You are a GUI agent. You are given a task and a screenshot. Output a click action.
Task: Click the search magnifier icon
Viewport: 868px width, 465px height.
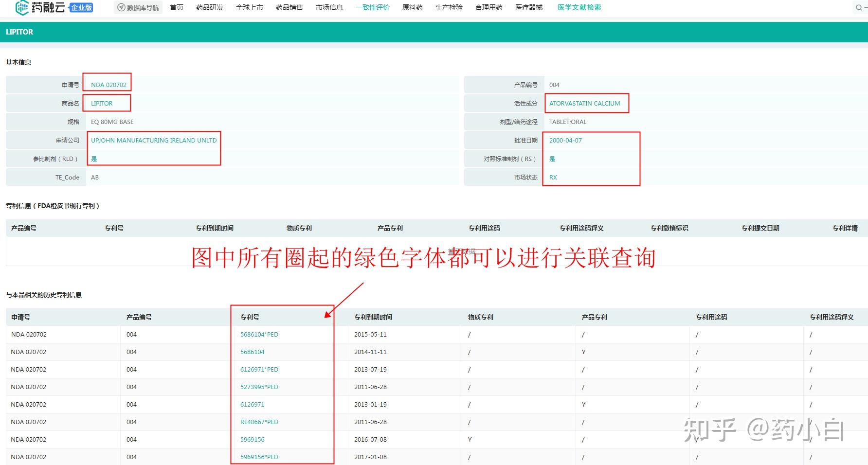pos(859,7)
